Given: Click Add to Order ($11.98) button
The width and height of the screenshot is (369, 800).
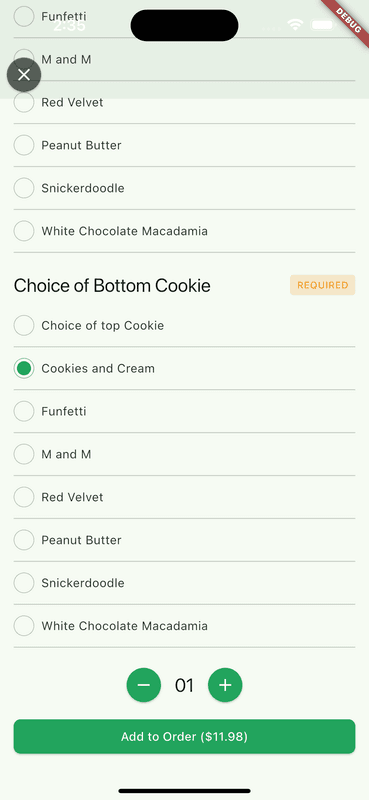Looking at the screenshot, I should pos(184,736).
